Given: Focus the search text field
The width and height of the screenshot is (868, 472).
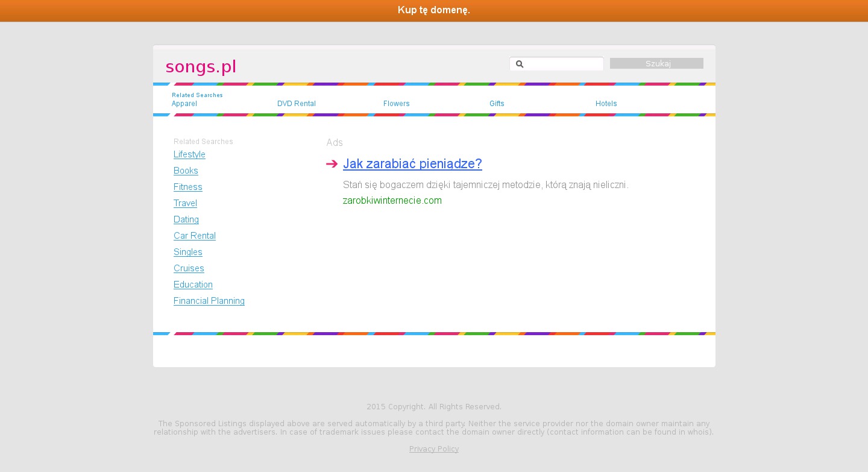Looking at the screenshot, I should point(563,64).
